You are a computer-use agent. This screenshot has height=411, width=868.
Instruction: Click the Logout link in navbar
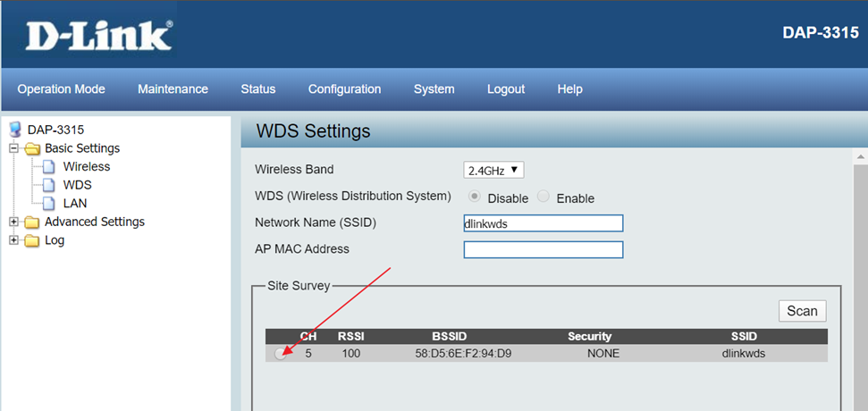click(506, 89)
